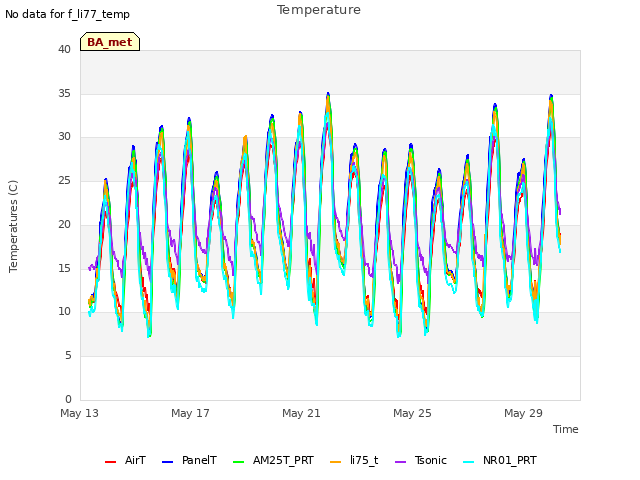Click the cyan NR01_PRT legend color marker
Screen dimensions: 640x480
tap(469, 462)
